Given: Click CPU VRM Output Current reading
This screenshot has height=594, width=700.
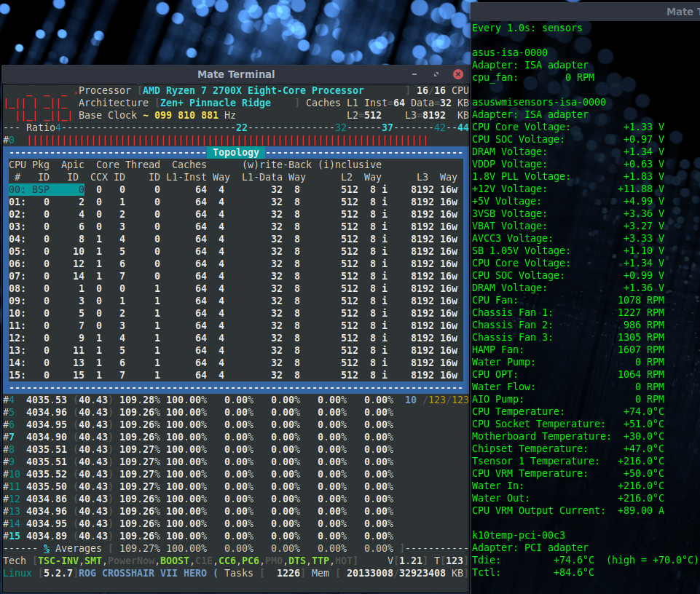Looking at the screenshot, I should pyautogui.click(x=568, y=510).
